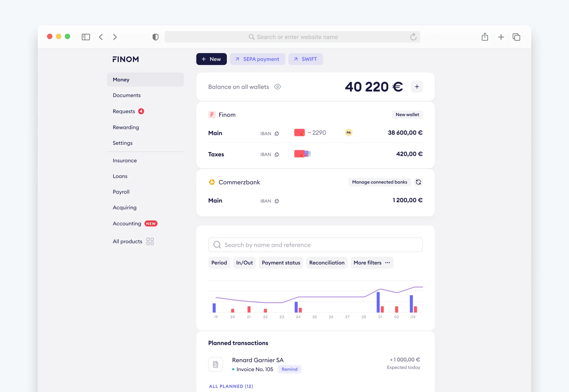Click the 40 220 € total balance
The height and width of the screenshot is (392, 569).
(374, 87)
